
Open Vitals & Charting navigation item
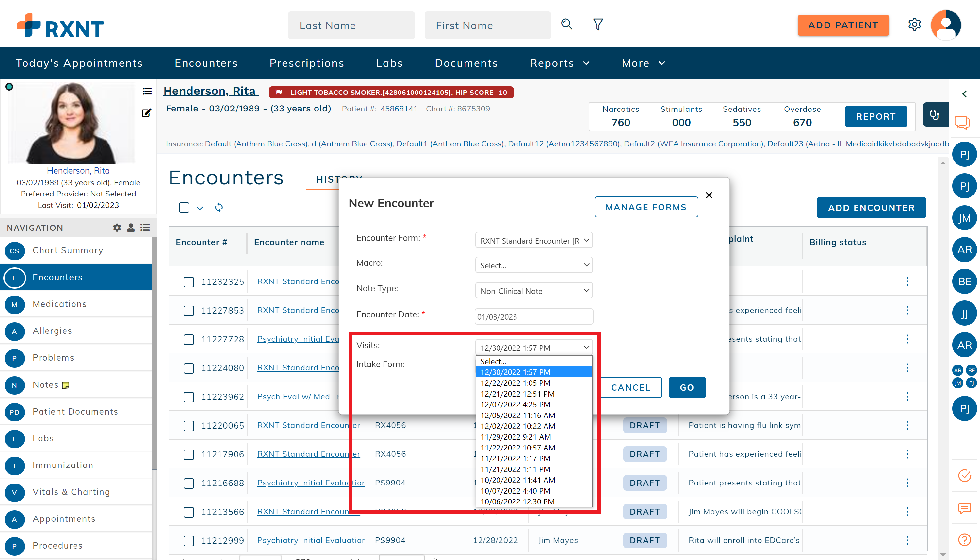point(76,492)
